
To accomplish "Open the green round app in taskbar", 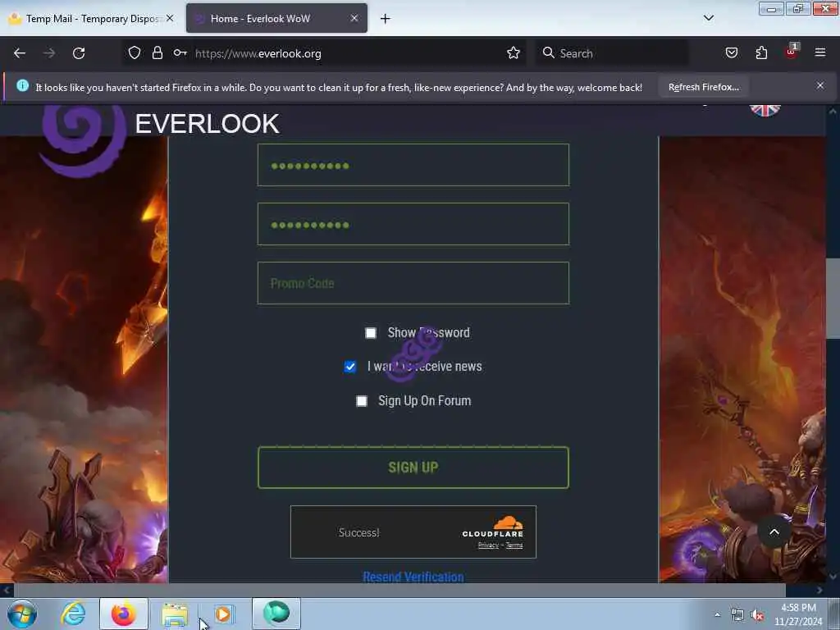I will coord(276,614).
